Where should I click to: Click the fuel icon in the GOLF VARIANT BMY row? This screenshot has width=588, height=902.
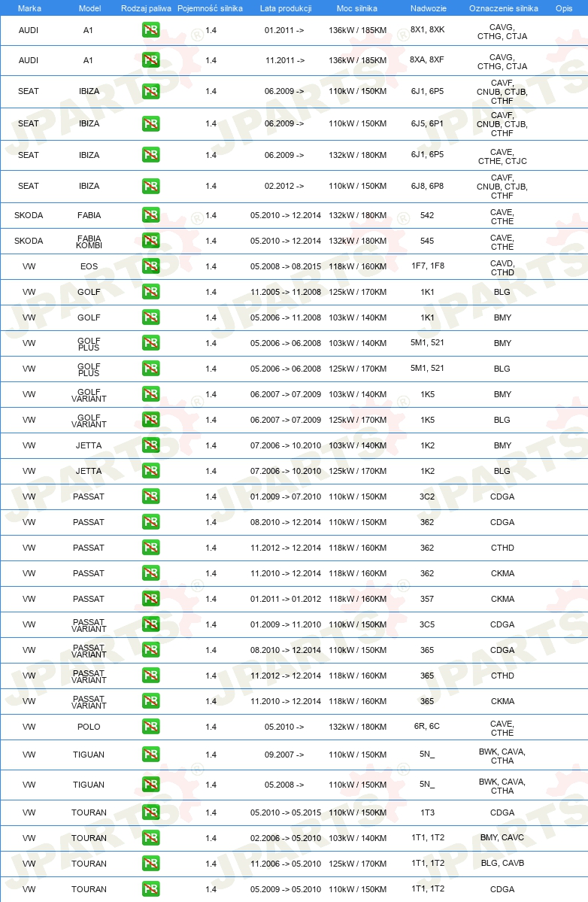(150, 394)
